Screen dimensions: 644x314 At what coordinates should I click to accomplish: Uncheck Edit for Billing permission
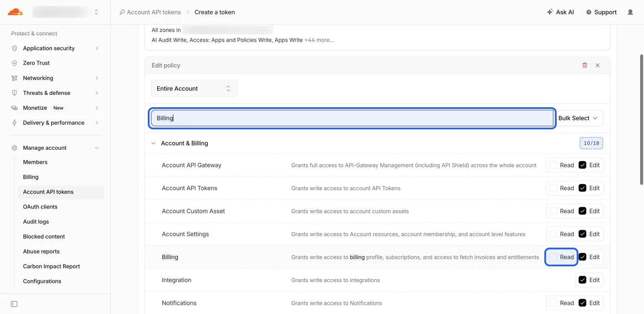click(x=582, y=257)
